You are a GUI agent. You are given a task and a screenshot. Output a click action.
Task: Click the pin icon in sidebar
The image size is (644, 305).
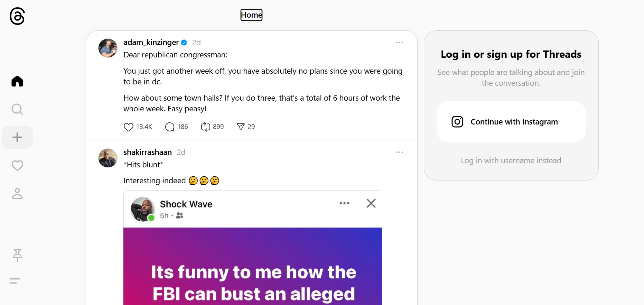pyautogui.click(x=17, y=255)
